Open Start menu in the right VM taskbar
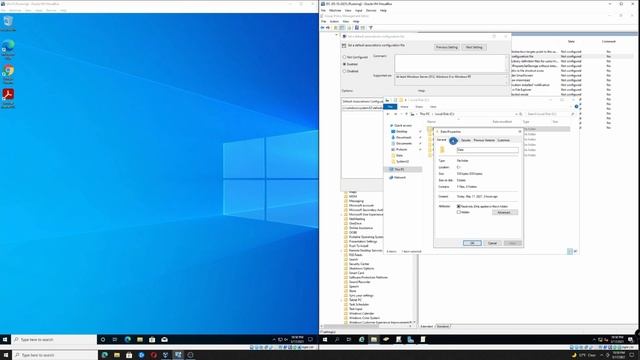 (x=325, y=340)
